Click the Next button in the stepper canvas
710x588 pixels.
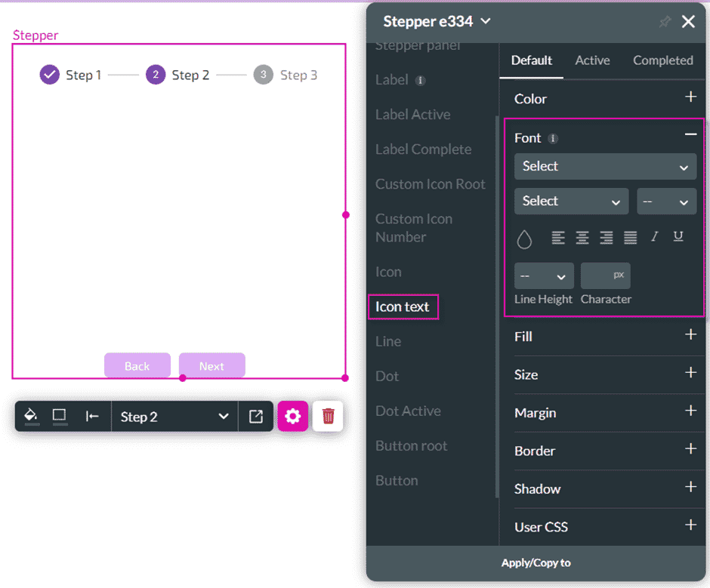(x=211, y=365)
